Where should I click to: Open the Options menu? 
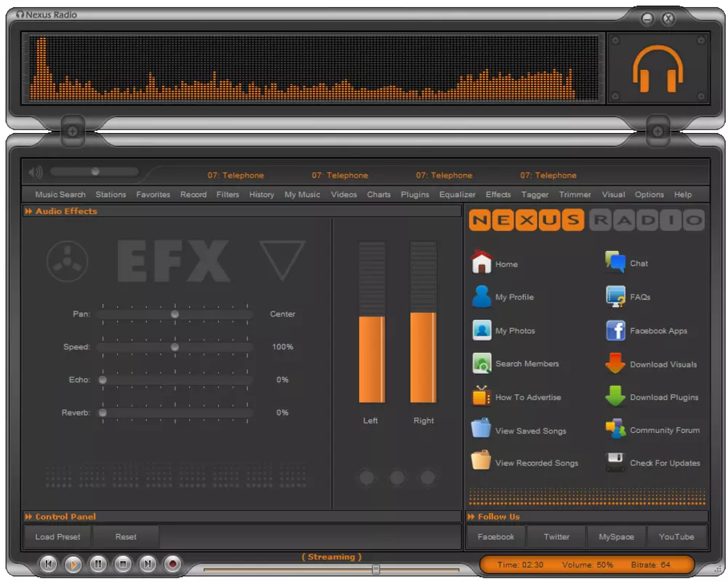[x=649, y=195]
